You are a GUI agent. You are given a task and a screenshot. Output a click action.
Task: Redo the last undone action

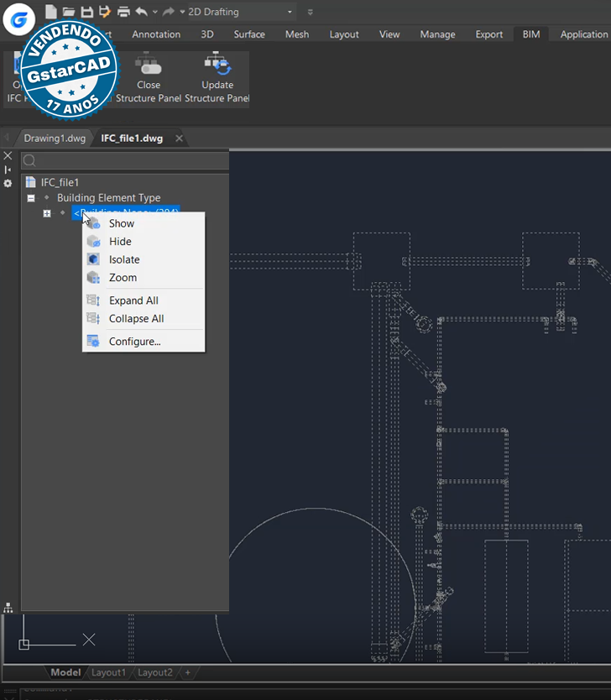pyautogui.click(x=168, y=12)
